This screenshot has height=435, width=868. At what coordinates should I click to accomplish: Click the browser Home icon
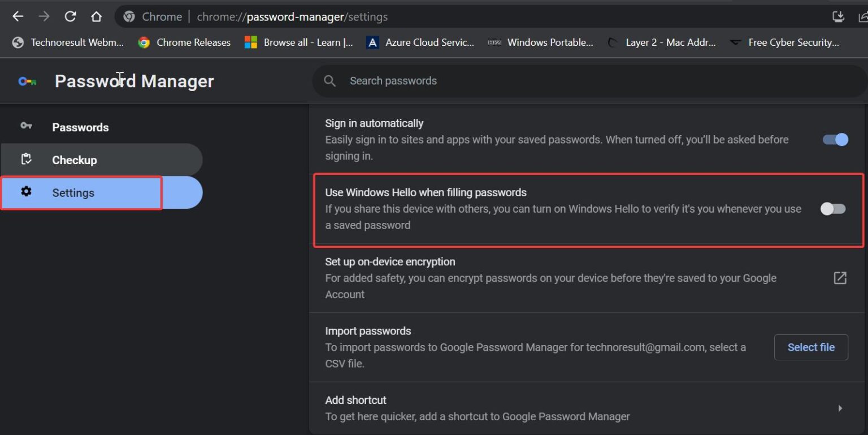tap(96, 16)
